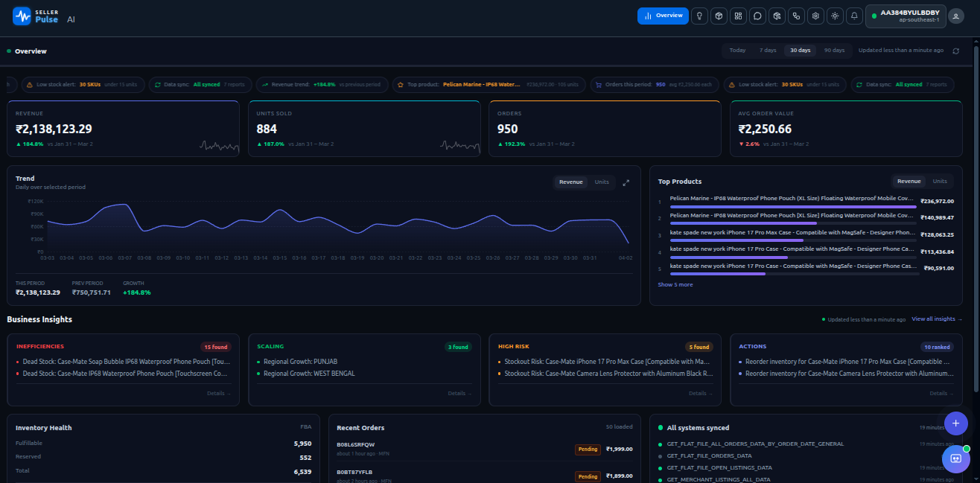This screenshot has width=980, height=483.
Task: Click the Fulfillable 5,950 inventory row
Action: pyautogui.click(x=163, y=444)
